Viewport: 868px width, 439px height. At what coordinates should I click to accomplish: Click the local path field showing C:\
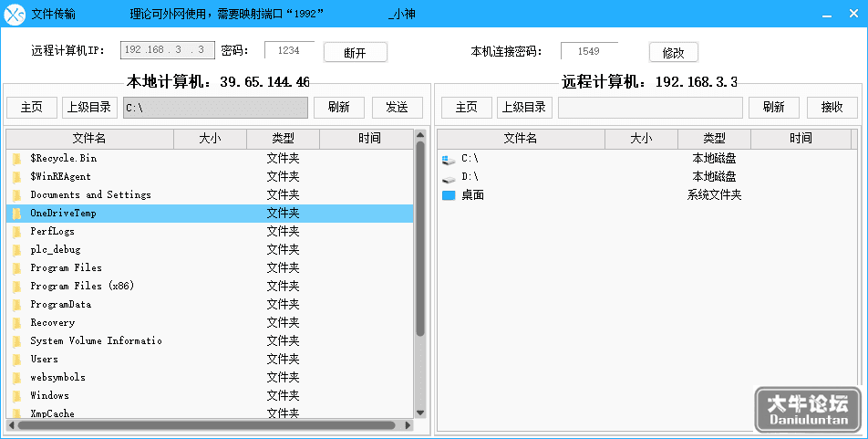(x=215, y=108)
